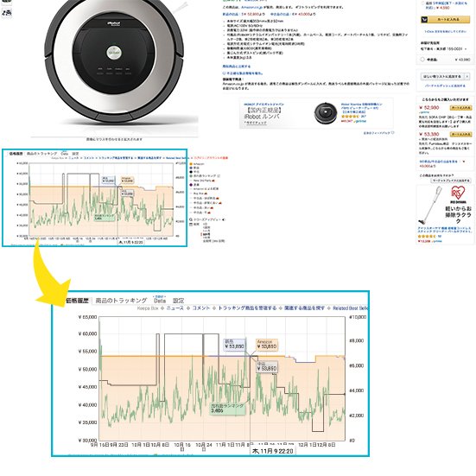
Task: Toggle the orange Amazon legend dot
Action: [x=191, y=164]
